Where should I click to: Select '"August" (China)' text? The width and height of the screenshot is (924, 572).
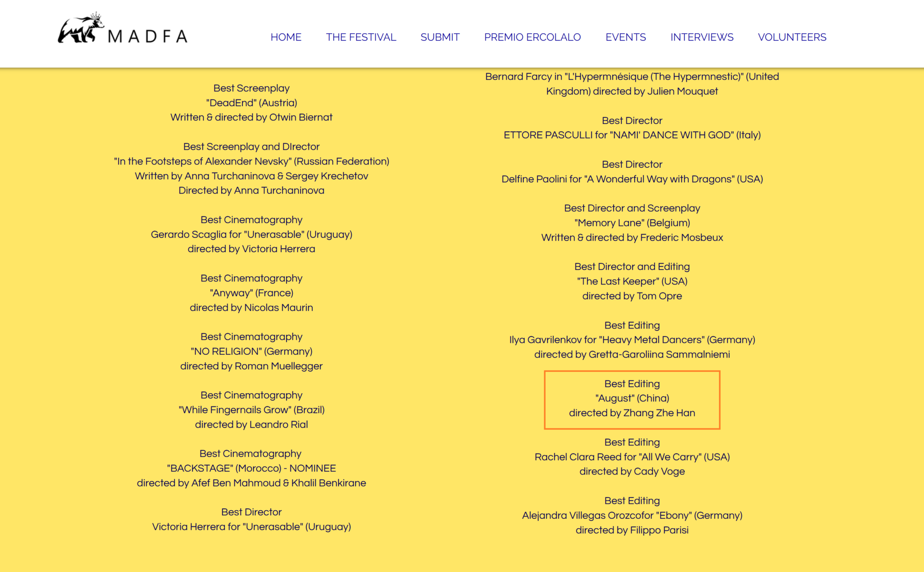(x=632, y=398)
